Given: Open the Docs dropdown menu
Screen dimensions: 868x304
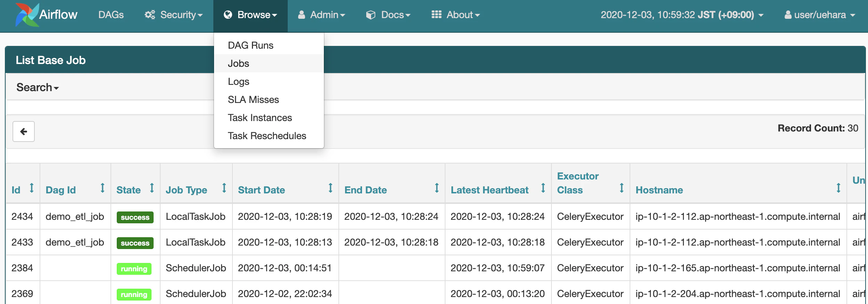Looking at the screenshot, I should coord(388,15).
